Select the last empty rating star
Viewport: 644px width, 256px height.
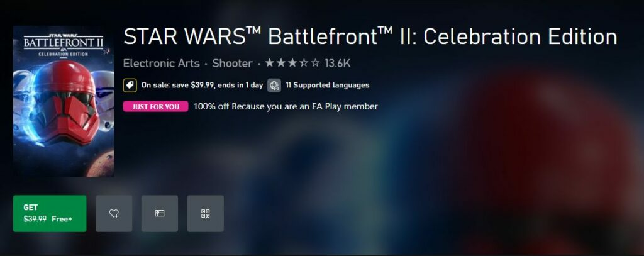[x=315, y=64]
